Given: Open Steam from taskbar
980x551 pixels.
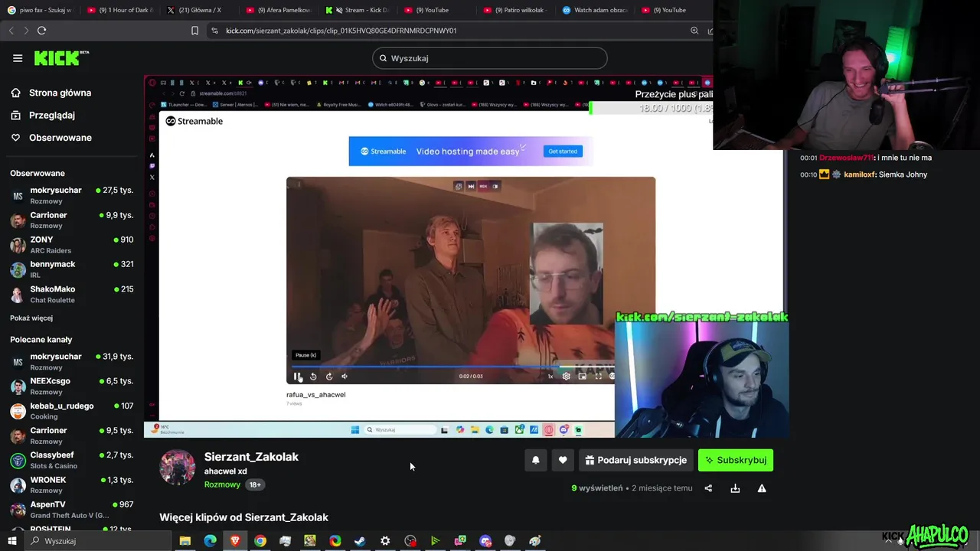Looking at the screenshot, I should click(x=360, y=541).
